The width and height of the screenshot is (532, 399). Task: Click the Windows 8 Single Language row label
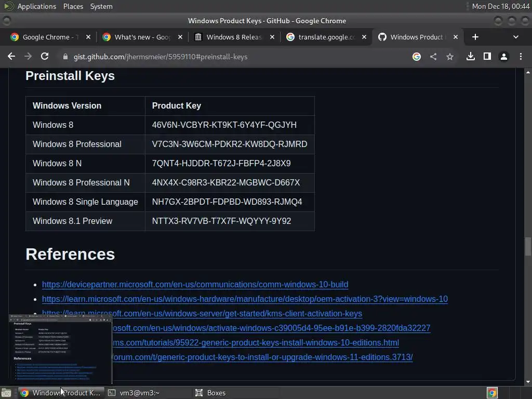[85, 202]
